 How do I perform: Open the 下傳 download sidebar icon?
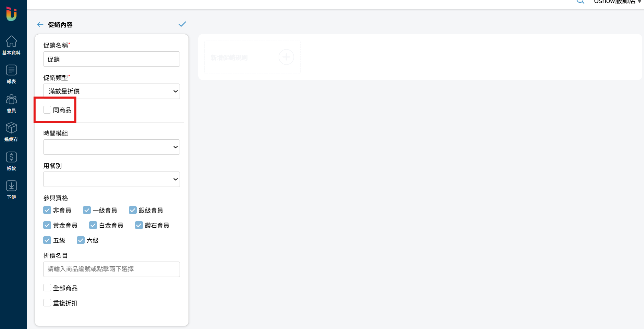[x=11, y=190]
